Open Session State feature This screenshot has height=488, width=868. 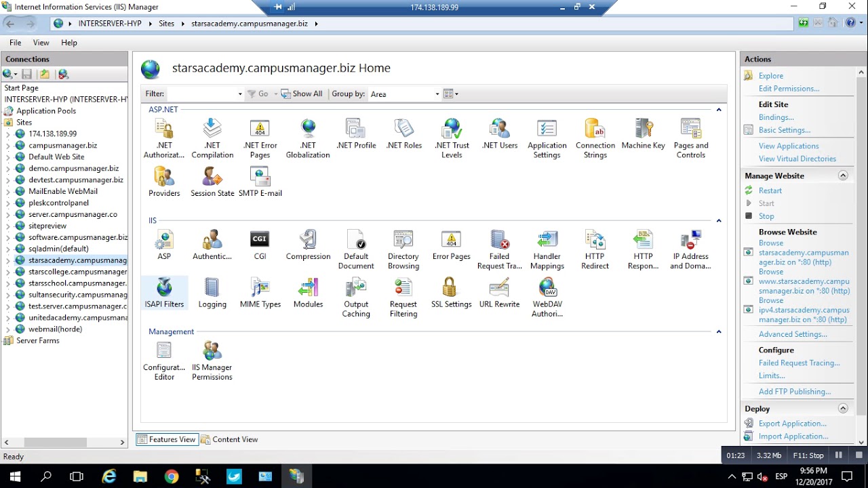point(212,181)
